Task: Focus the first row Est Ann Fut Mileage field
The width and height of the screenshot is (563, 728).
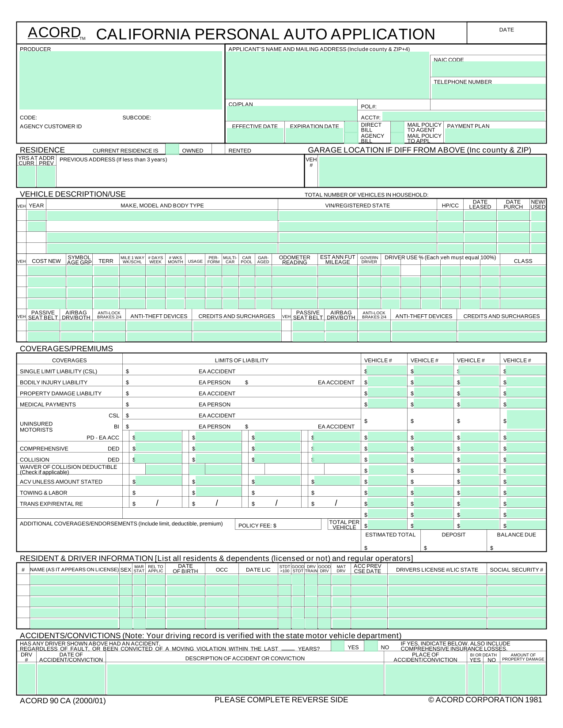Action: tap(337, 271)
